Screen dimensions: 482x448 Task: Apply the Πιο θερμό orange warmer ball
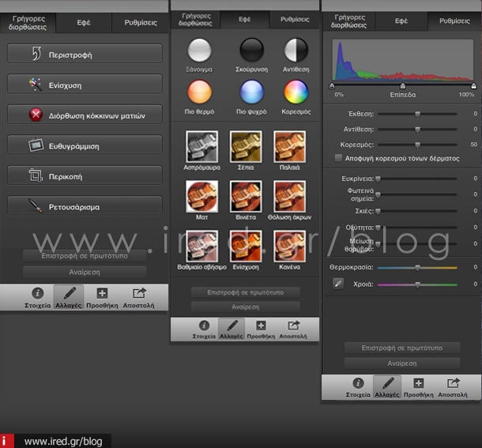pyautogui.click(x=199, y=92)
